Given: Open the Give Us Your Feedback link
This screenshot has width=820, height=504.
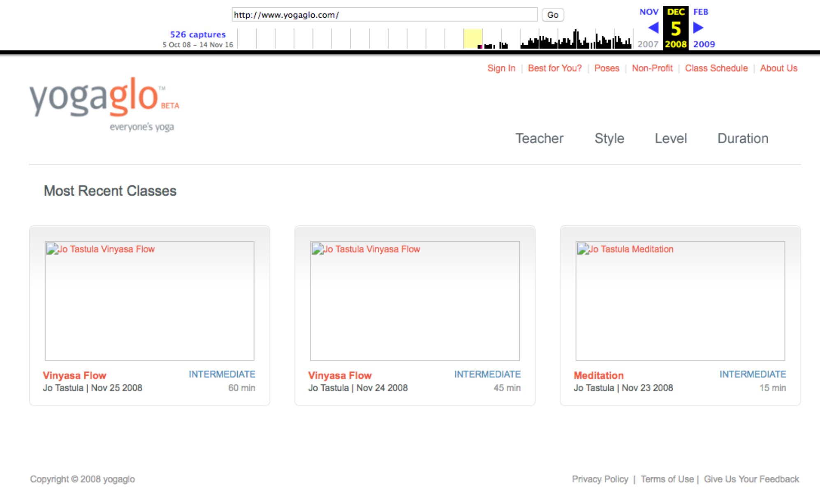Looking at the screenshot, I should 751,479.
